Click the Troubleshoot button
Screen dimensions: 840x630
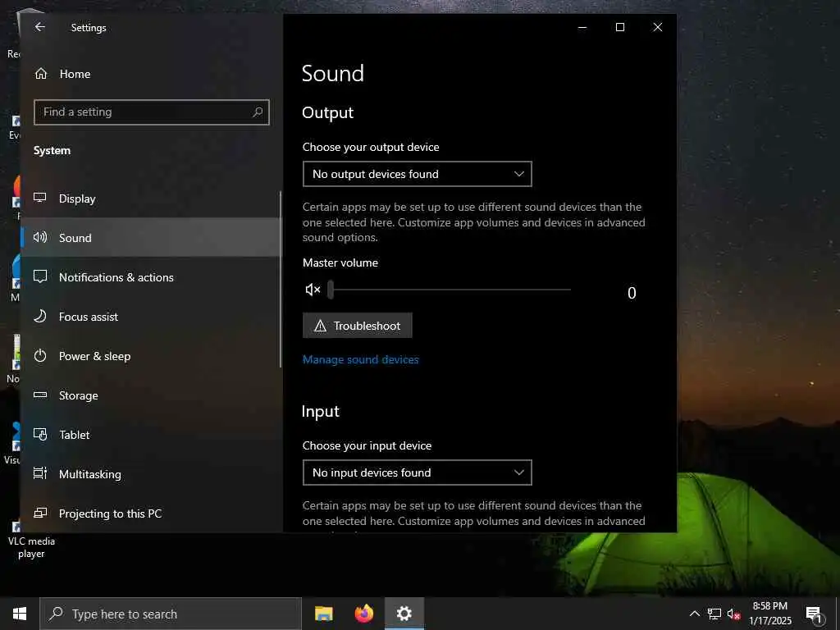pos(358,326)
